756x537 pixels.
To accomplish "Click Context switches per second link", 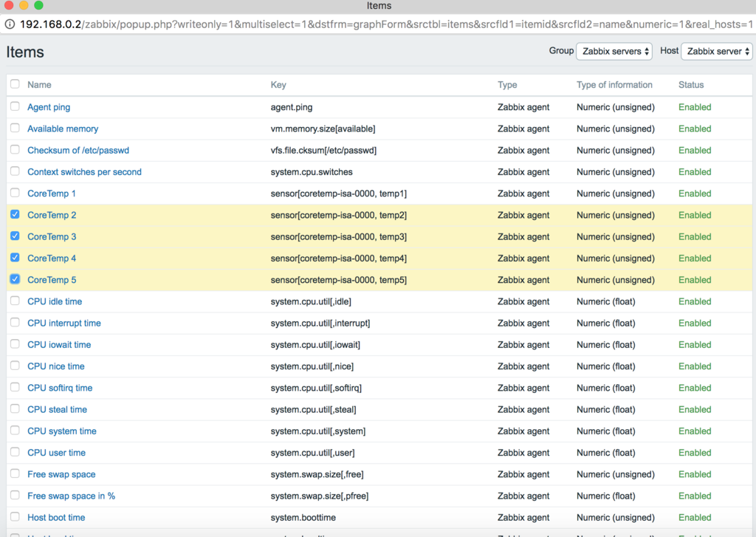I will [84, 172].
